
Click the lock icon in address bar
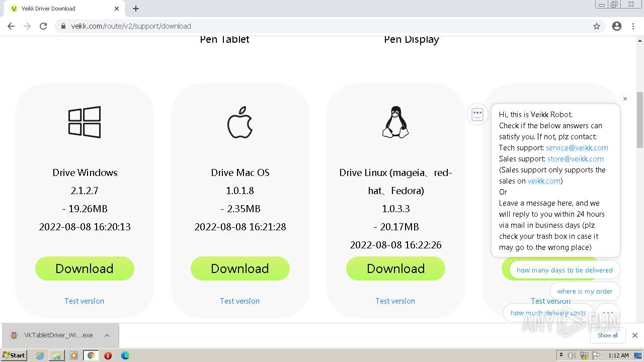coord(63,26)
